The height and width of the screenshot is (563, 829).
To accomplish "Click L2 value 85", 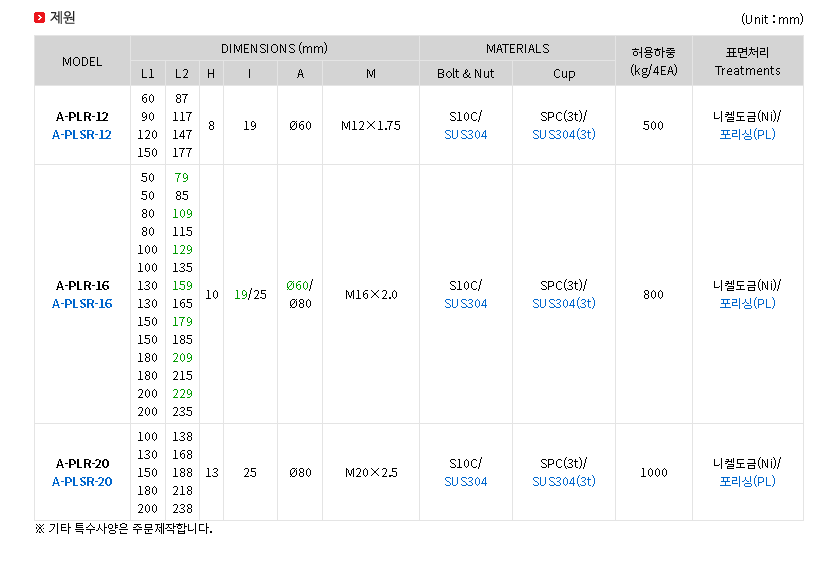I will (182, 196).
